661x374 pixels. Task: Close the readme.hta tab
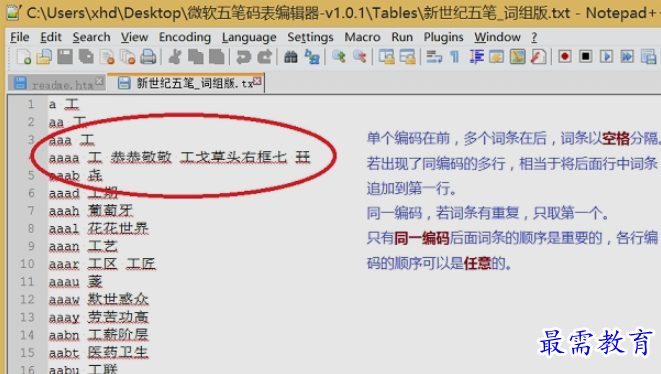[x=99, y=81]
